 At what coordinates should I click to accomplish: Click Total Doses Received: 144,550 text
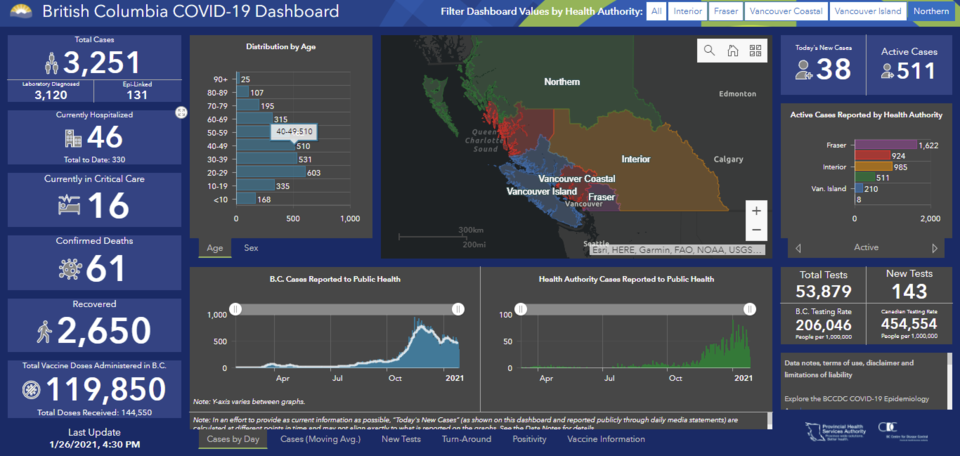pyautogui.click(x=94, y=412)
